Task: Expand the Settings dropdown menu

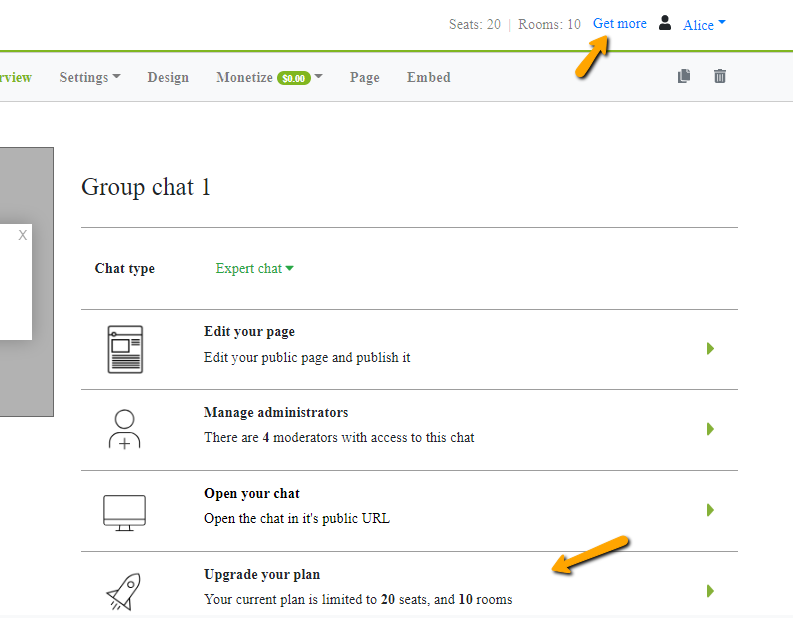Action: pyautogui.click(x=90, y=77)
